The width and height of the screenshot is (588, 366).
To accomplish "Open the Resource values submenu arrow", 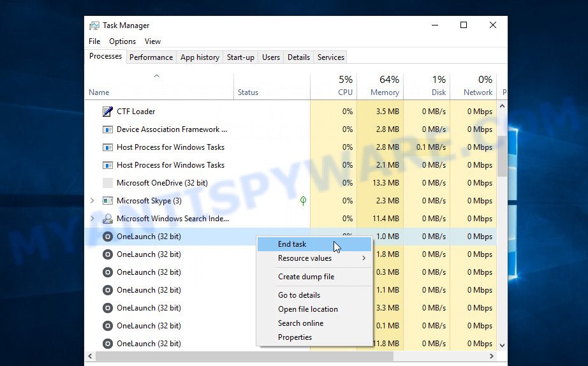I will click(364, 258).
